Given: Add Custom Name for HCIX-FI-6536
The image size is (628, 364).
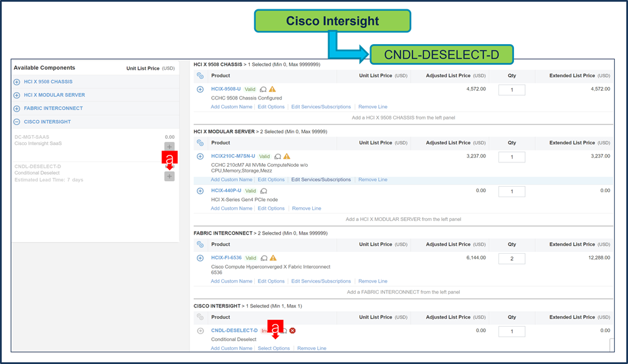Looking at the screenshot, I should point(232,281).
